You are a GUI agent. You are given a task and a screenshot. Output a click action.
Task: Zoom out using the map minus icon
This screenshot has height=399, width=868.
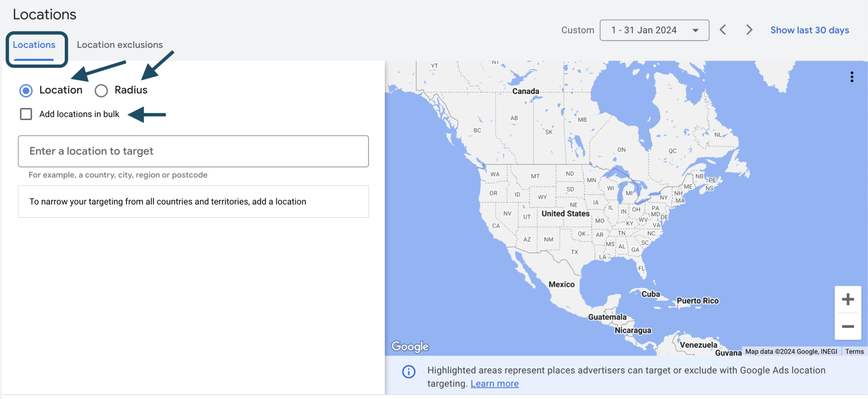tap(848, 326)
